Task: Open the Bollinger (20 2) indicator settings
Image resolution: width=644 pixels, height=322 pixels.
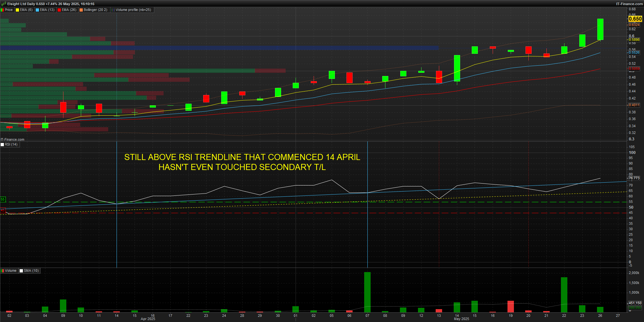Action: coord(95,10)
